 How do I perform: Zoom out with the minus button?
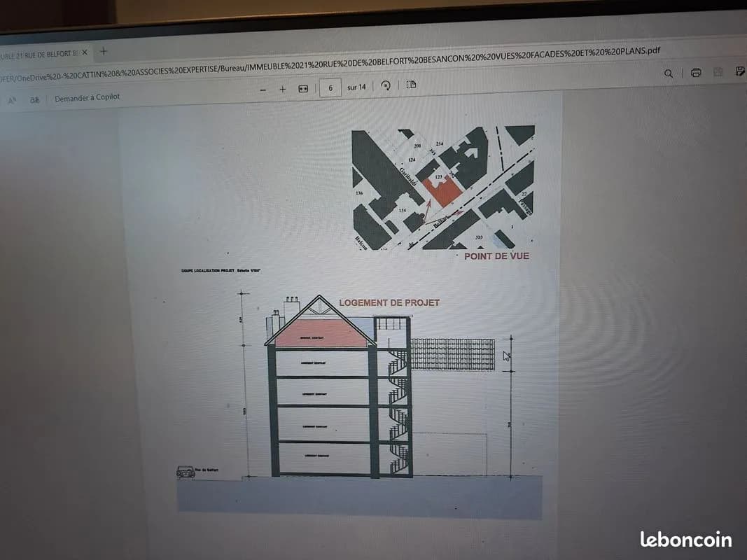263,90
